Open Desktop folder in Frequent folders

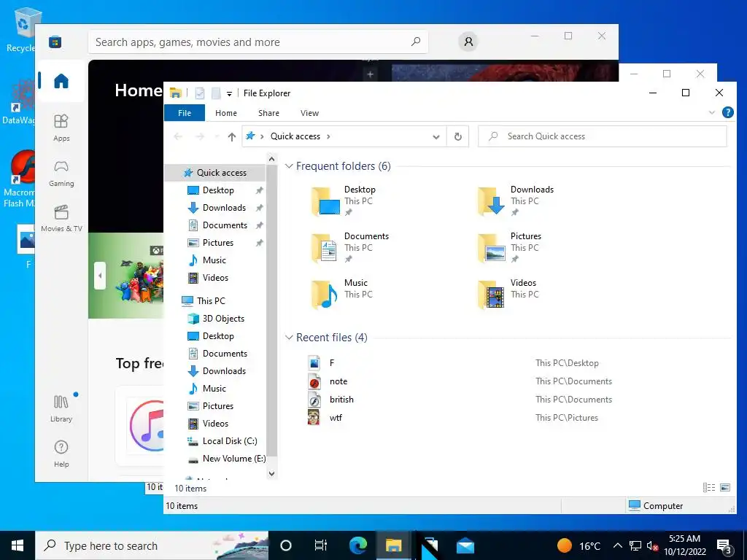pos(345,201)
